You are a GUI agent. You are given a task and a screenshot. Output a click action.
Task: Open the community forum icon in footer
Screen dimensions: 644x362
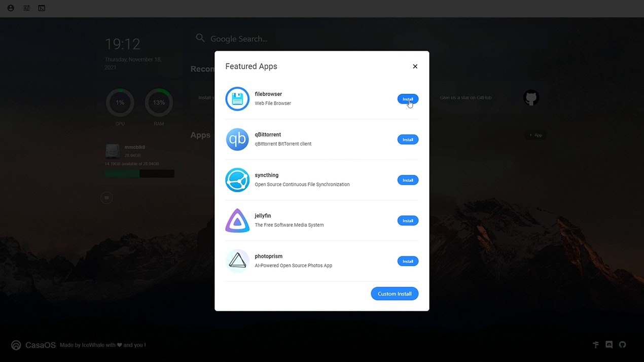click(596, 345)
